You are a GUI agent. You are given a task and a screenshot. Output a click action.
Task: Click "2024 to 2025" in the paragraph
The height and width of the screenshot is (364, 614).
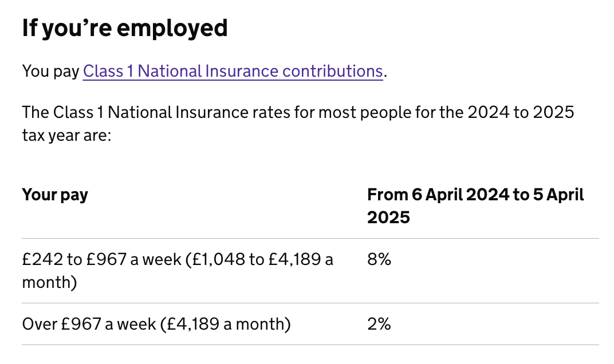click(521, 112)
